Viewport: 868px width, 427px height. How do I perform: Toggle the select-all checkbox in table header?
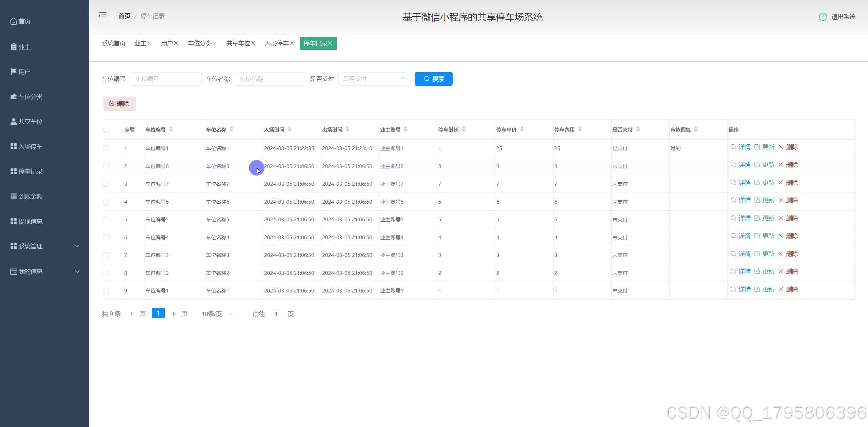coord(106,130)
